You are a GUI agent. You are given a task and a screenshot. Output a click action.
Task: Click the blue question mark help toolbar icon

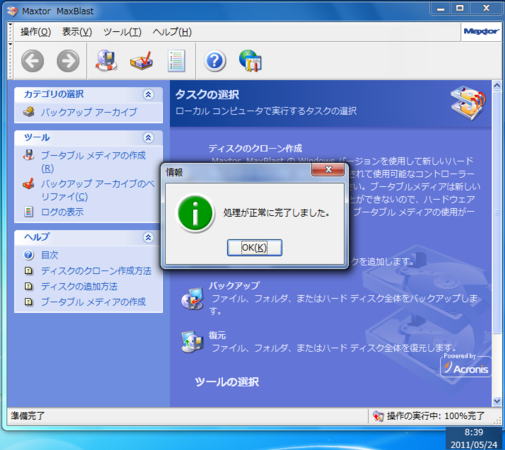[215, 61]
